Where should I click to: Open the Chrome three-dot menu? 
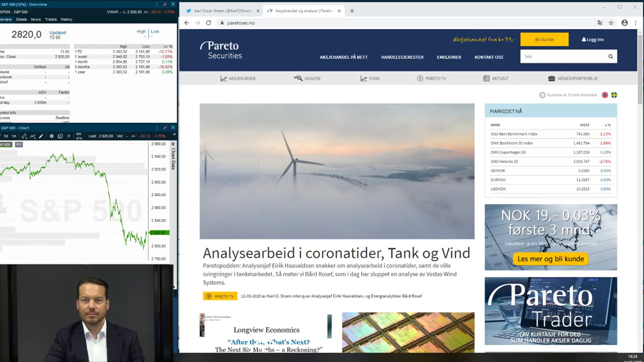coord(636,23)
